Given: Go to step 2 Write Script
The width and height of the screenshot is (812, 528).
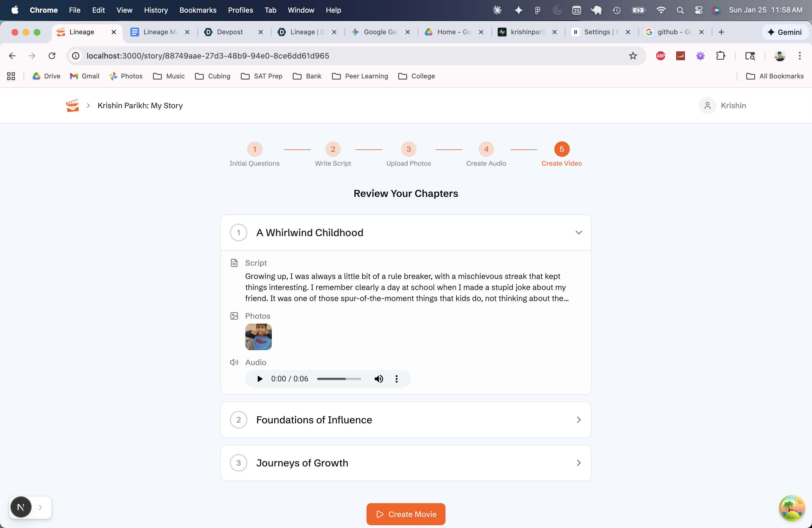Looking at the screenshot, I should pyautogui.click(x=333, y=149).
